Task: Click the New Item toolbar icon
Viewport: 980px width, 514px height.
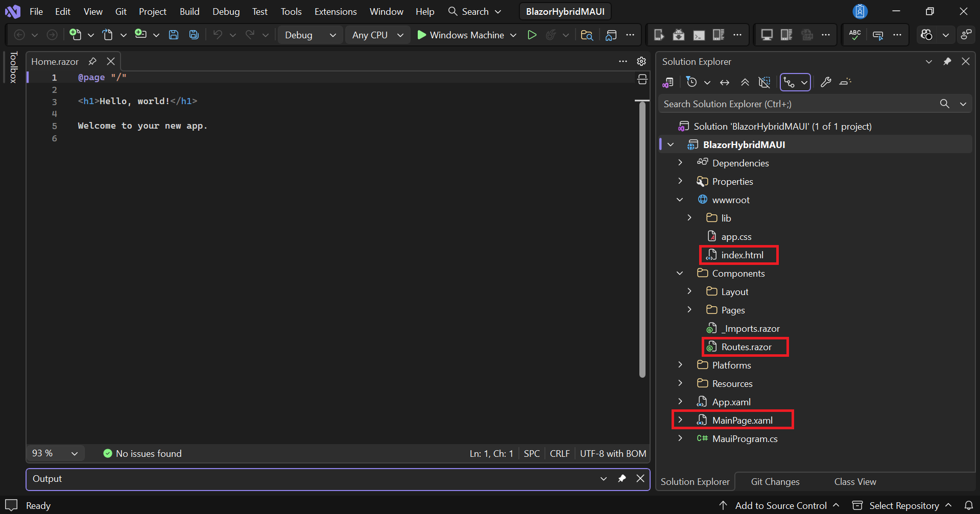Action: coord(76,35)
